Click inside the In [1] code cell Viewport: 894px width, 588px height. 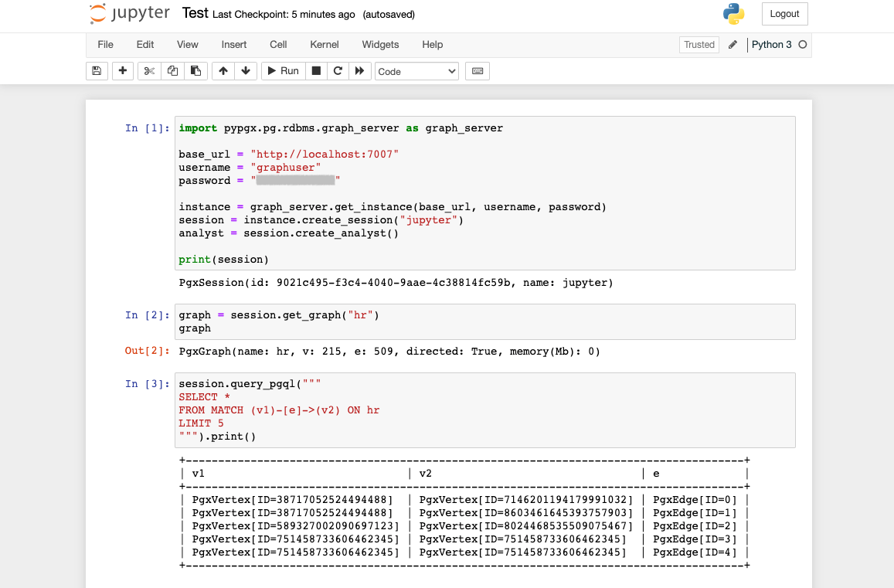click(x=484, y=193)
